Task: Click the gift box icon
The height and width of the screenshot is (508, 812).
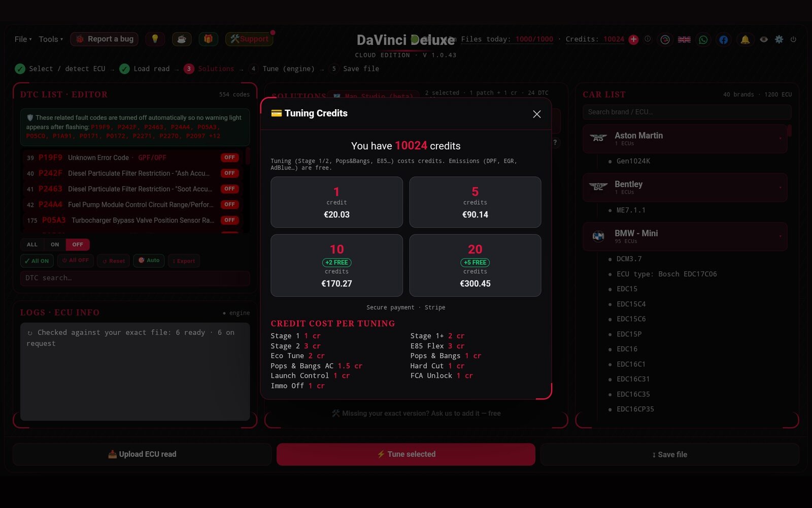Action: coord(208,39)
